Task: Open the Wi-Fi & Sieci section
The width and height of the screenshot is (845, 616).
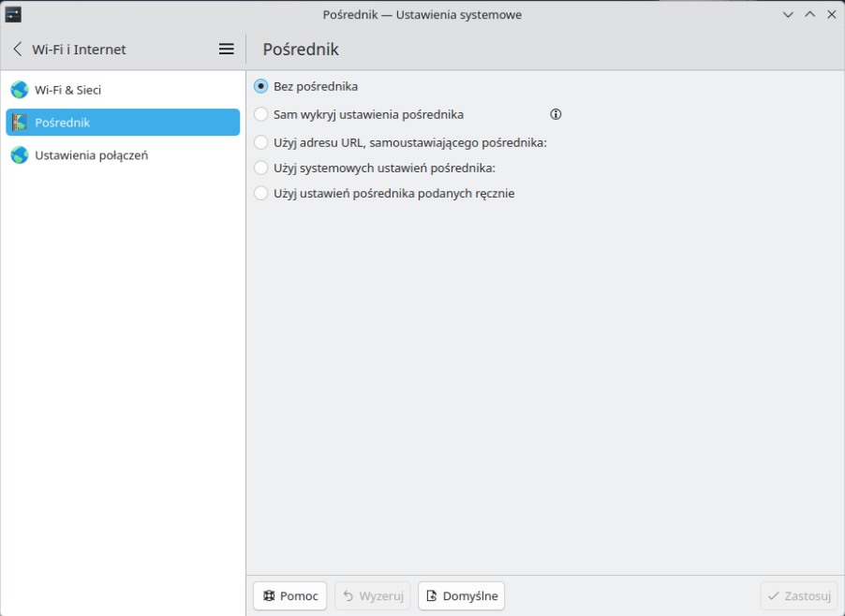Action: 68,90
